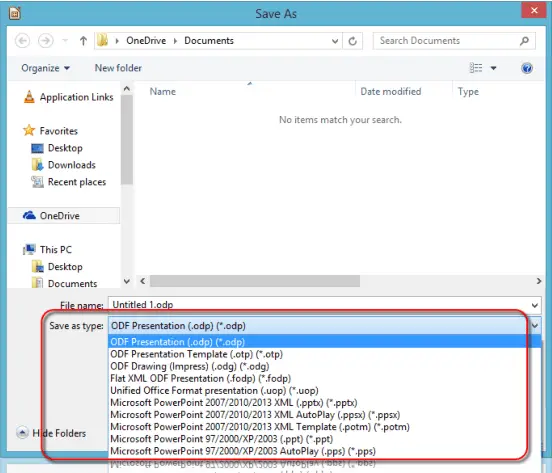Open Recent places in the sidebar
Viewport: 552px width, 473px height.
click(x=77, y=182)
